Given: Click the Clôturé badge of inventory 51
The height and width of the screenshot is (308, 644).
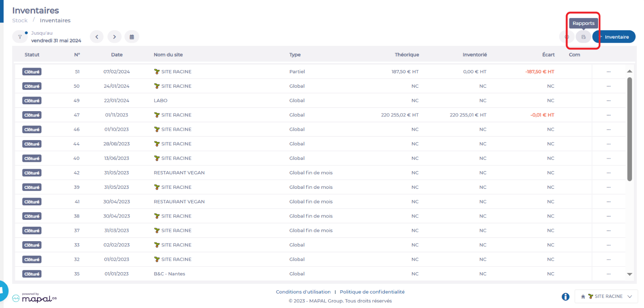Looking at the screenshot, I should 32,72.
